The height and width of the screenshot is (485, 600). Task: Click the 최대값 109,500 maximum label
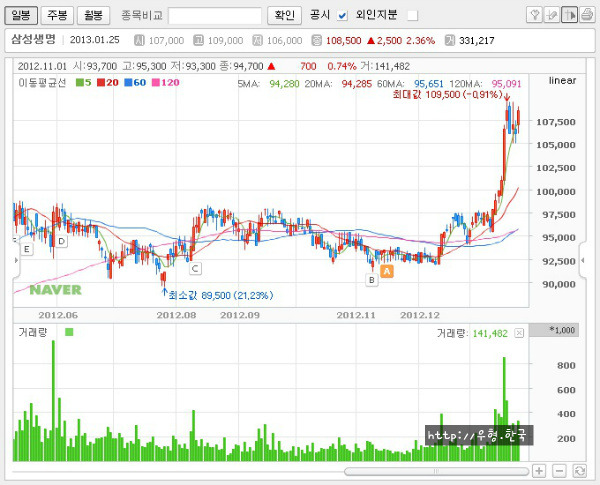point(447,95)
